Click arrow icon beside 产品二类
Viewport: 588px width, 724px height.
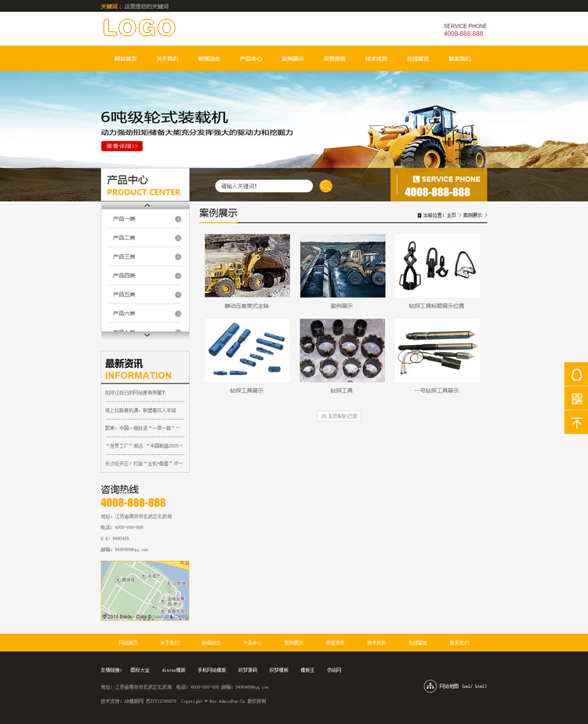pos(178,238)
